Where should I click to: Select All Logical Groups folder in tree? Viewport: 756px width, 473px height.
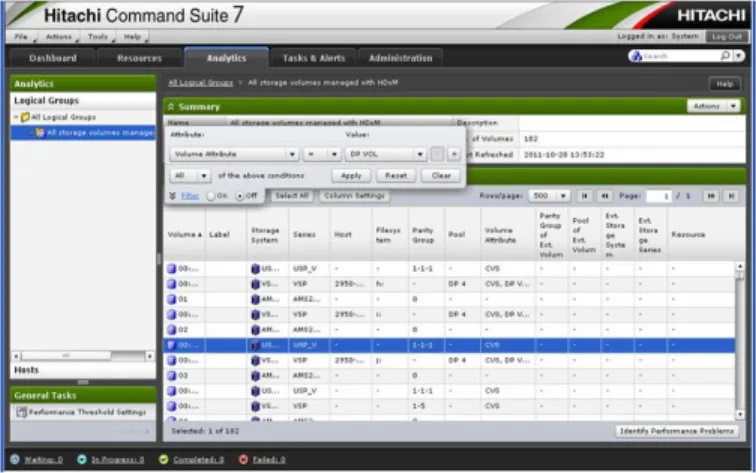coord(58,117)
